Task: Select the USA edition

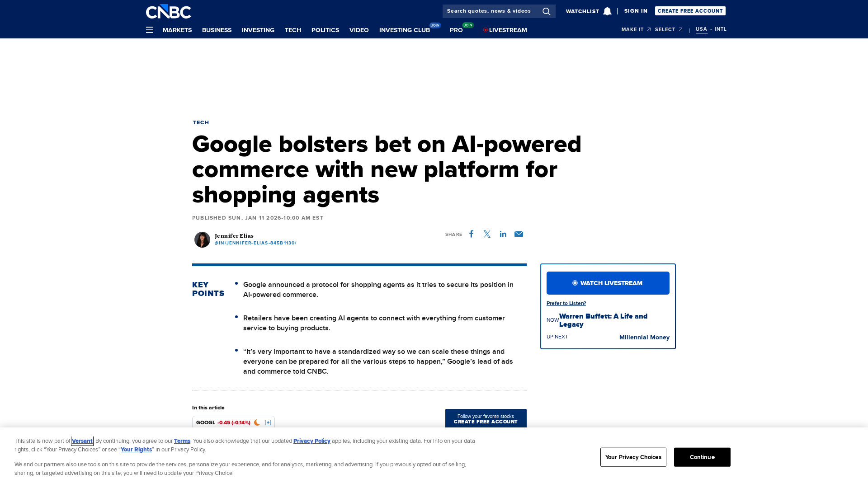Action: (x=701, y=29)
